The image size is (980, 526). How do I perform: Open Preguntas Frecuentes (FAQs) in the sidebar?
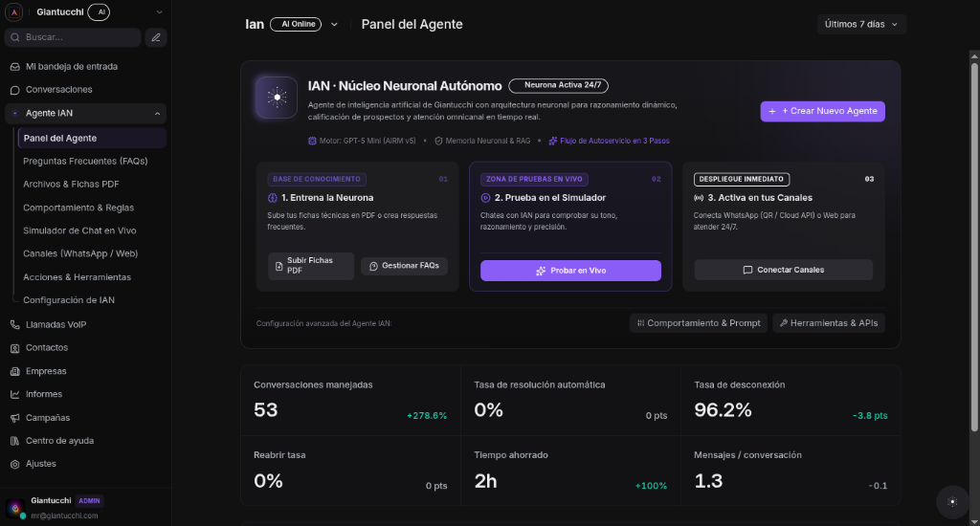(85, 162)
